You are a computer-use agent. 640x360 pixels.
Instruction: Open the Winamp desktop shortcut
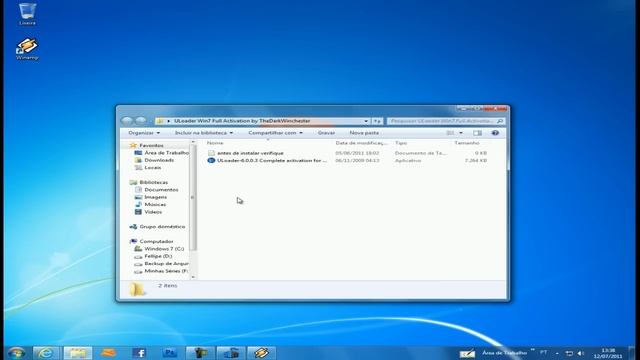click(27, 49)
